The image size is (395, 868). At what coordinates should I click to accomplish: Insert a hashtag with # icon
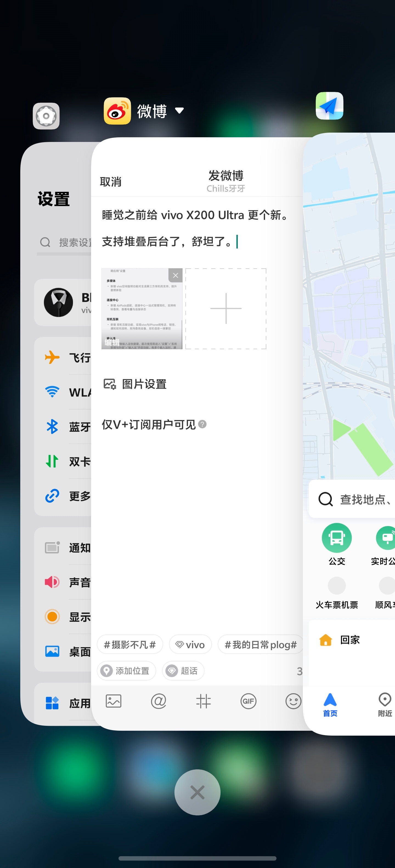click(204, 701)
